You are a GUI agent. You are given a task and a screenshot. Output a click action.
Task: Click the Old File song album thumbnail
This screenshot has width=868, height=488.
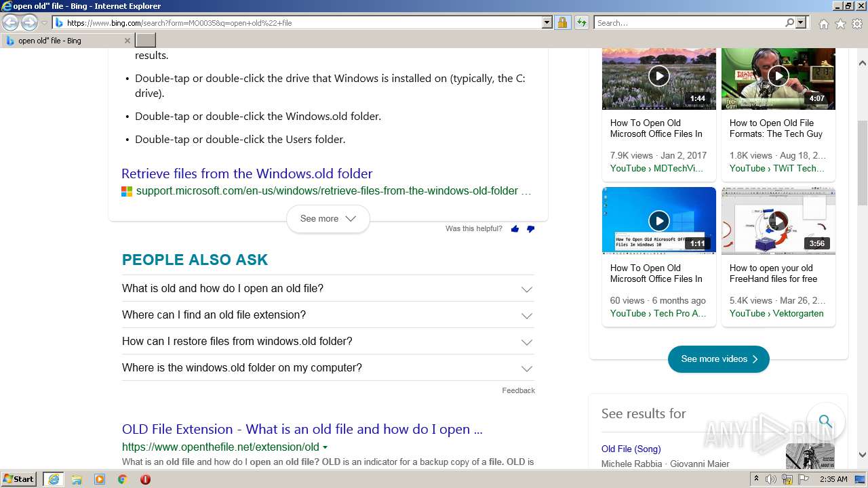point(810,456)
